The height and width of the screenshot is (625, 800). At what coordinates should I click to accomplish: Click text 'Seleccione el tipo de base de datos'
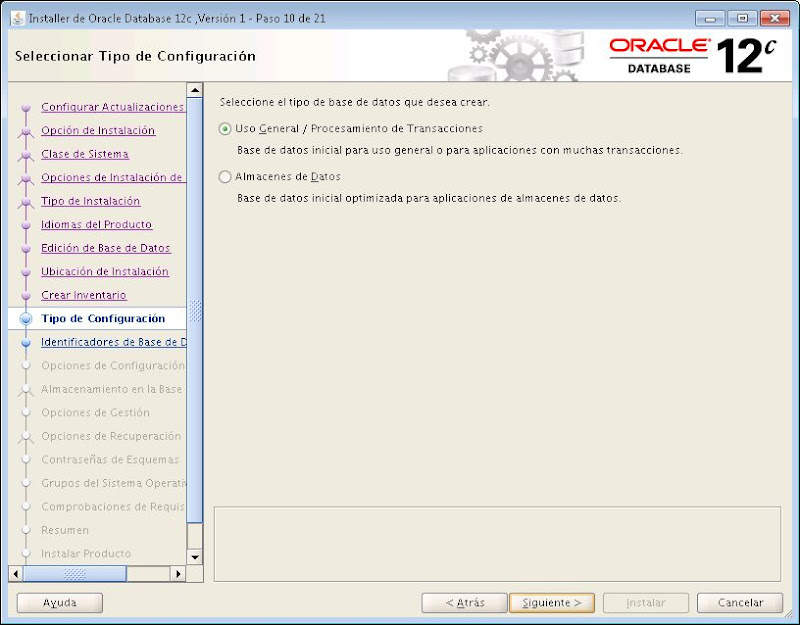(x=355, y=102)
